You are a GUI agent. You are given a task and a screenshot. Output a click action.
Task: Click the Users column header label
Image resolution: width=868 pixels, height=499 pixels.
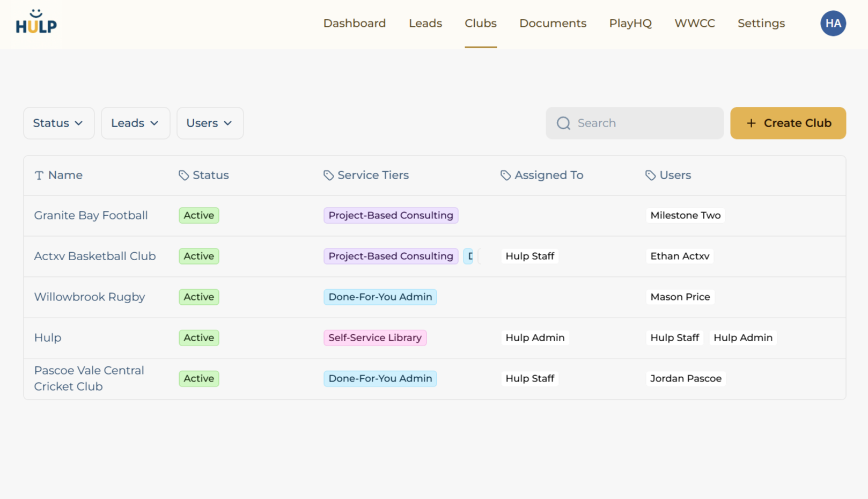(x=675, y=175)
